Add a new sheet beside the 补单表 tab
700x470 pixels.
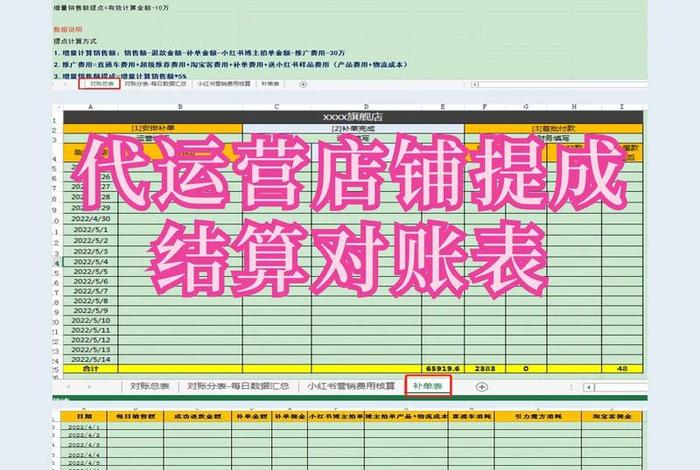(481, 387)
